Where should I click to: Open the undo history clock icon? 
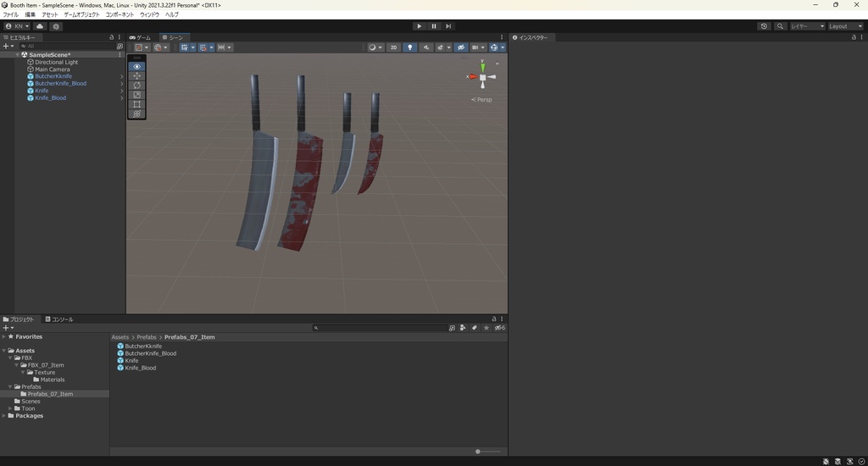764,26
